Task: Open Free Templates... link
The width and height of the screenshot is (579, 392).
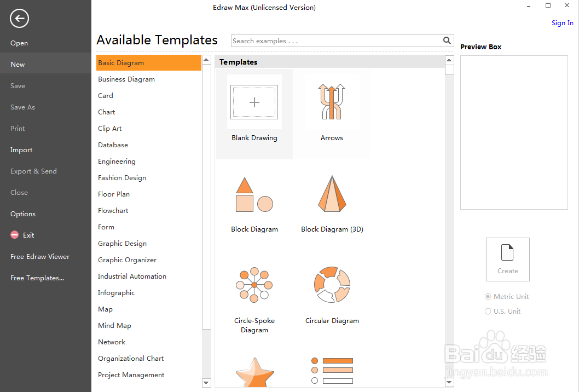Action: click(x=37, y=278)
